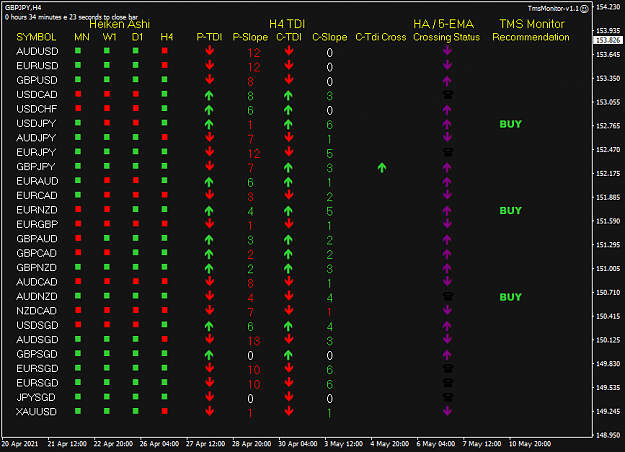Click the phone icon in USDCAD row

[x=448, y=94]
